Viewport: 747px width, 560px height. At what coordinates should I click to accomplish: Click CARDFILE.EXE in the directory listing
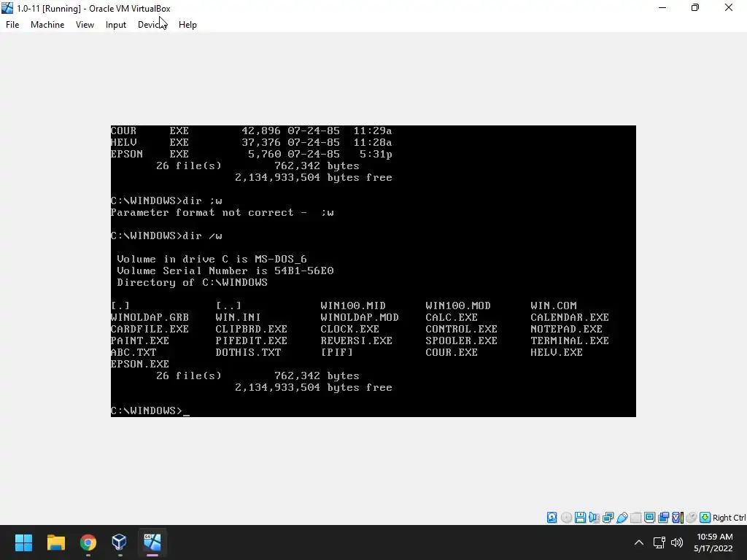pyautogui.click(x=150, y=329)
